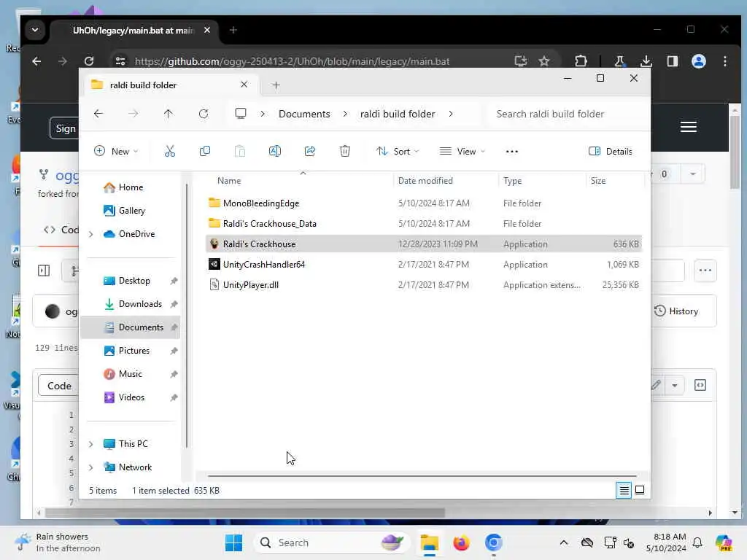747x560 pixels.
Task: Close the Chrome main.bat tab
Action: 206,30
